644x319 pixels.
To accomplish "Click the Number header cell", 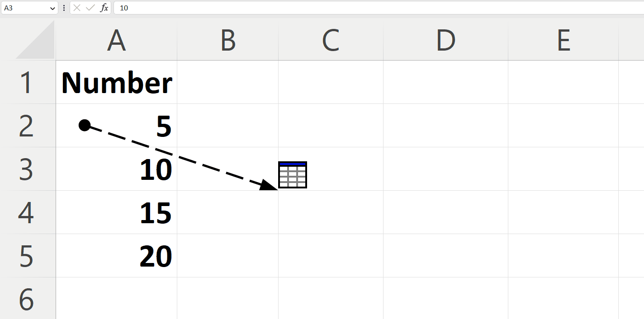I will (x=116, y=82).
